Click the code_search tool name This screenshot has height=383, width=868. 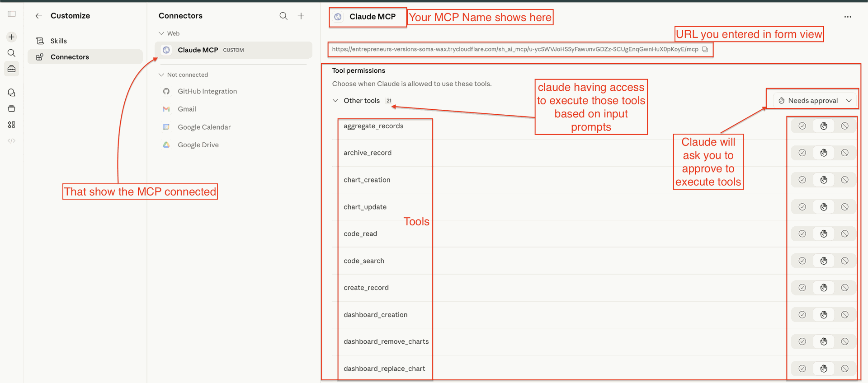pyautogui.click(x=364, y=261)
